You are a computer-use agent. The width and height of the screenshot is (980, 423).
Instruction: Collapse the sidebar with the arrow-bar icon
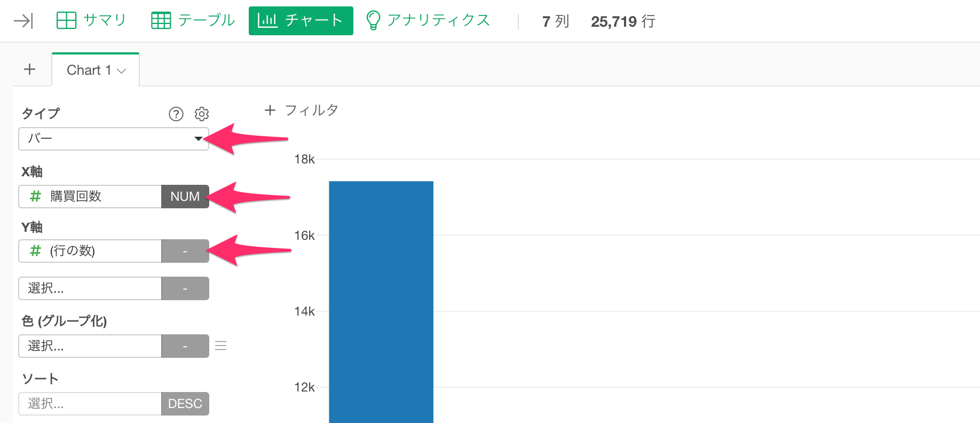pyautogui.click(x=23, y=21)
